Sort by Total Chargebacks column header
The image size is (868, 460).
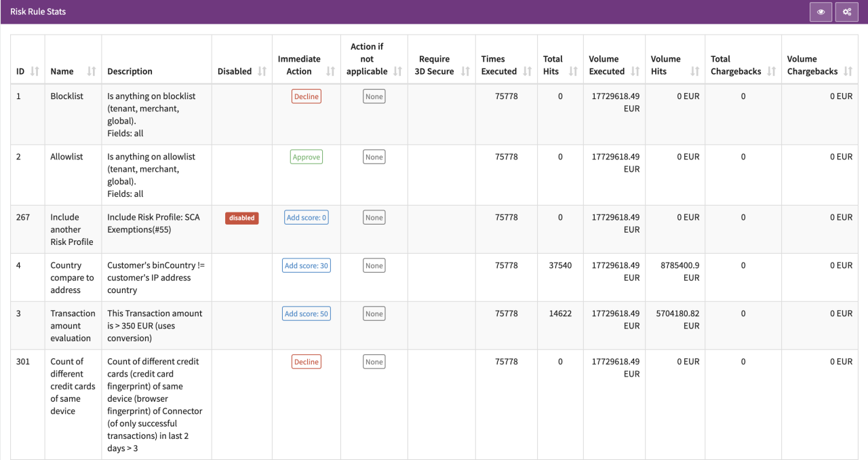(x=736, y=65)
